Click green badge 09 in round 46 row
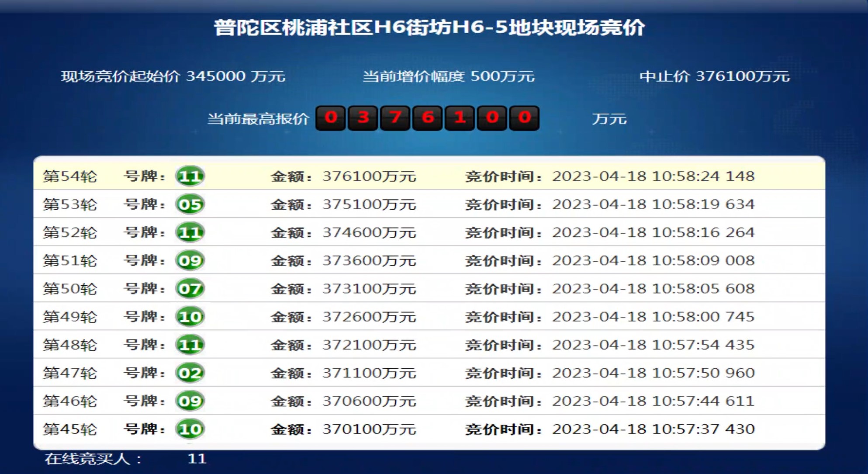868x474 pixels. [x=190, y=401]
